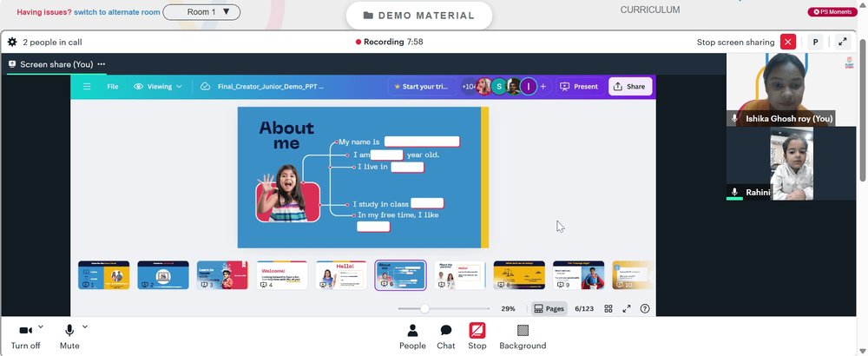
Task: Expand call to fullscreen icon
Action: (x=843, y=42)
